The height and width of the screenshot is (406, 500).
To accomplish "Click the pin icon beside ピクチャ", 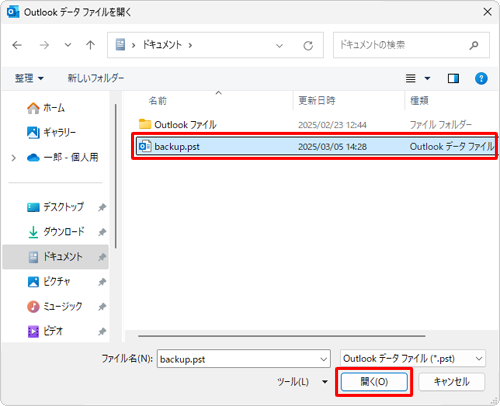I will 102,282.
